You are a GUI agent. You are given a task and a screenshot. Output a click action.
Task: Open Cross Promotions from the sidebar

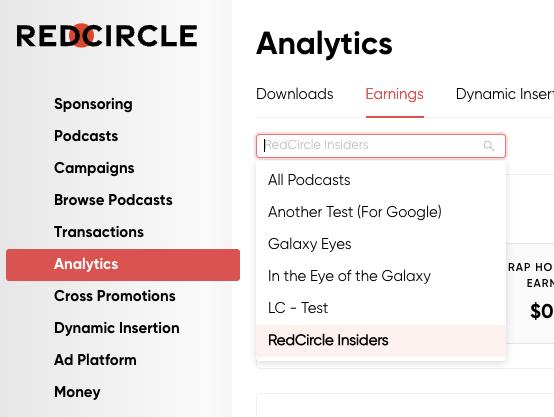point(115,296)
